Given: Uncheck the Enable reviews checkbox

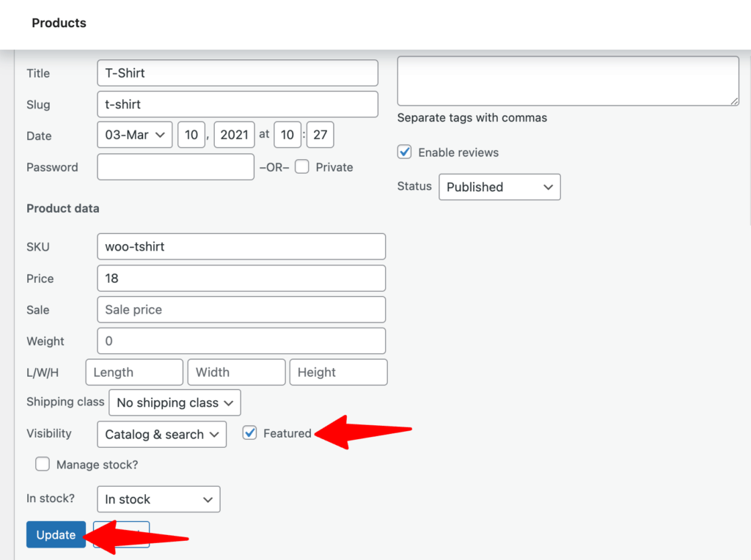Looking at the screenshot, I should click(404, 152).
